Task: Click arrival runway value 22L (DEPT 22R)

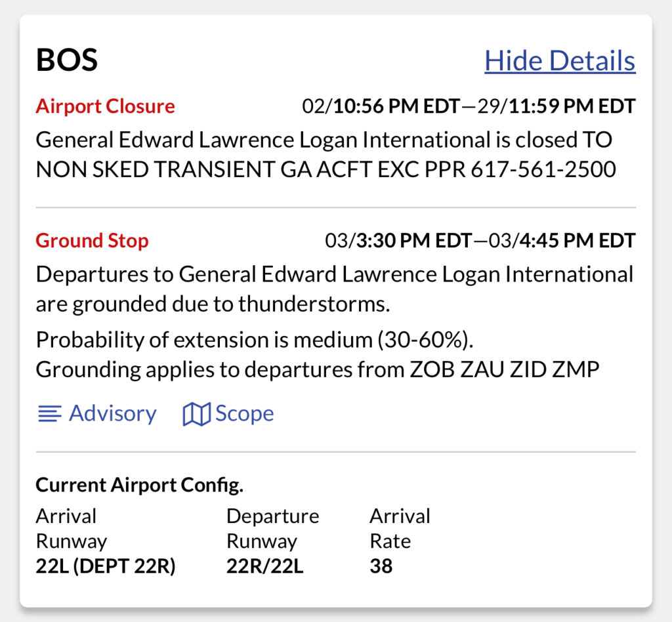Action: (x=106, y=566)
